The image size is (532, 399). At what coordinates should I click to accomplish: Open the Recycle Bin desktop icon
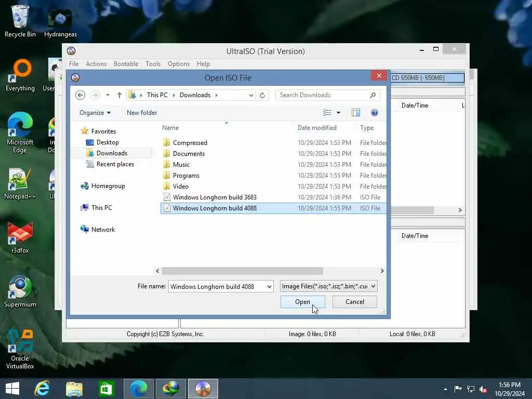[x=20, y=20]
